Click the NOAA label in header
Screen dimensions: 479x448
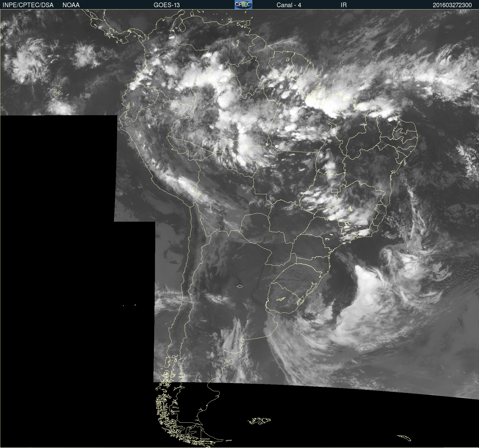pos(71,5)
